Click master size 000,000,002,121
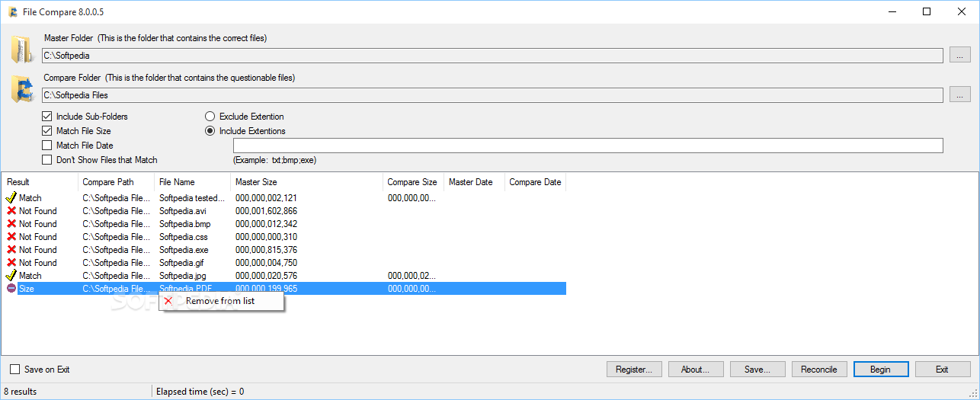This screenshot has width=980, height=400. tap(266, 198)
